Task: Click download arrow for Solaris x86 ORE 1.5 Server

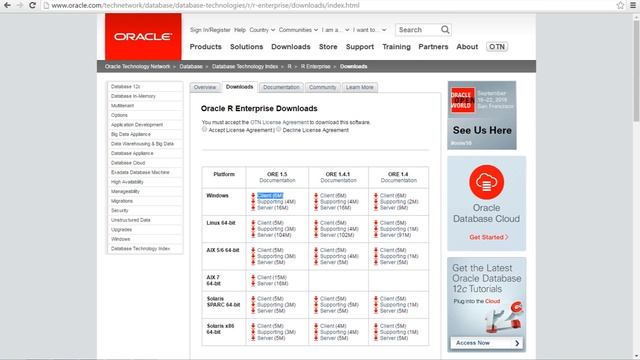Action: (253, 338)
